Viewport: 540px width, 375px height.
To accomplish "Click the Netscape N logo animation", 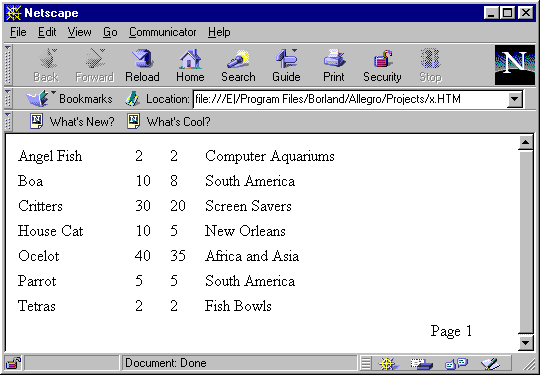I will click(x=515, y=65).
